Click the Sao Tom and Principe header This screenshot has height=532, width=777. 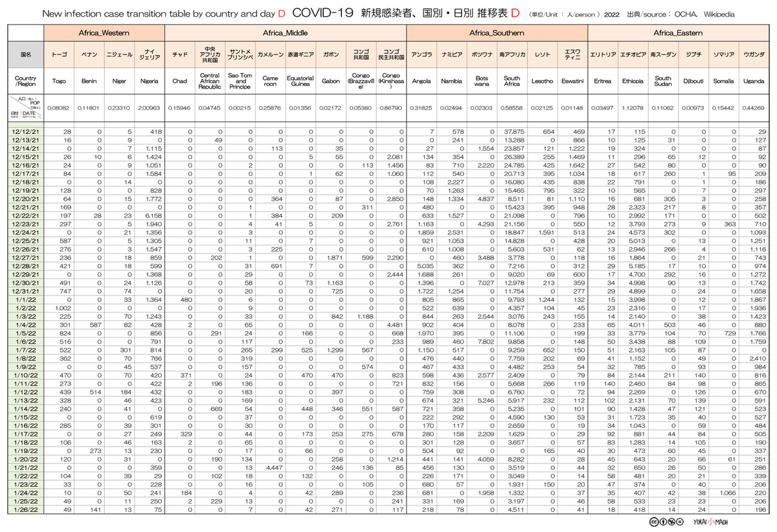point(240,81)
